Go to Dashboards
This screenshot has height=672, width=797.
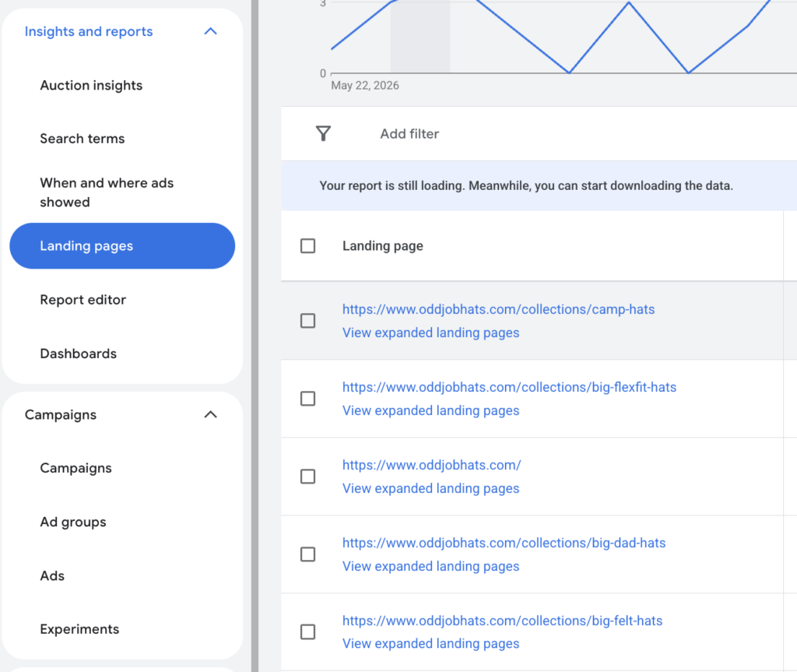coord(79,354)
